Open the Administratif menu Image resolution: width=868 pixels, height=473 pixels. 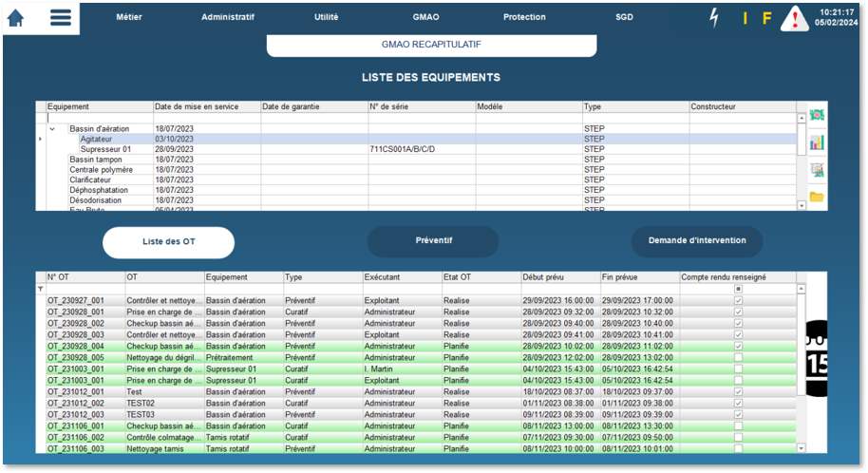[x=228, y=17]
